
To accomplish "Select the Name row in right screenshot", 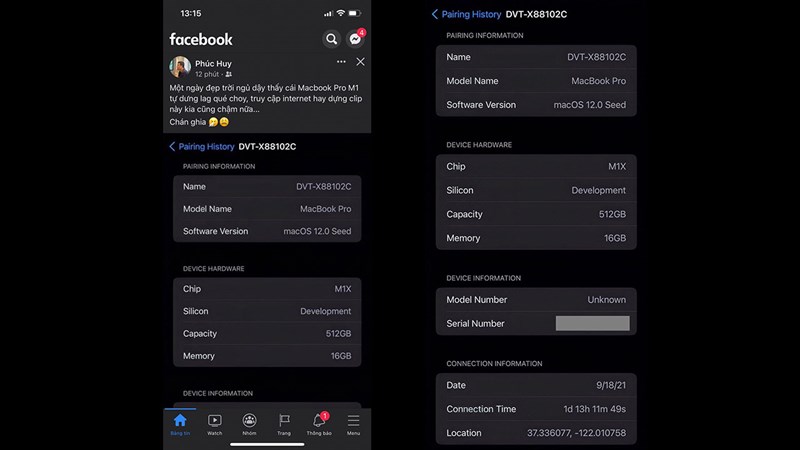I will [536, 57].
